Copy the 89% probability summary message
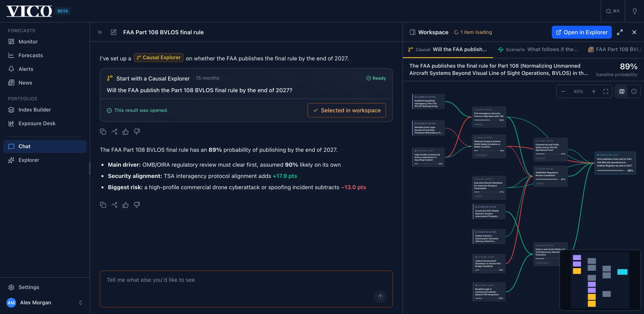The width and height of the screenshot is (644, 314). tap(103, 205)
